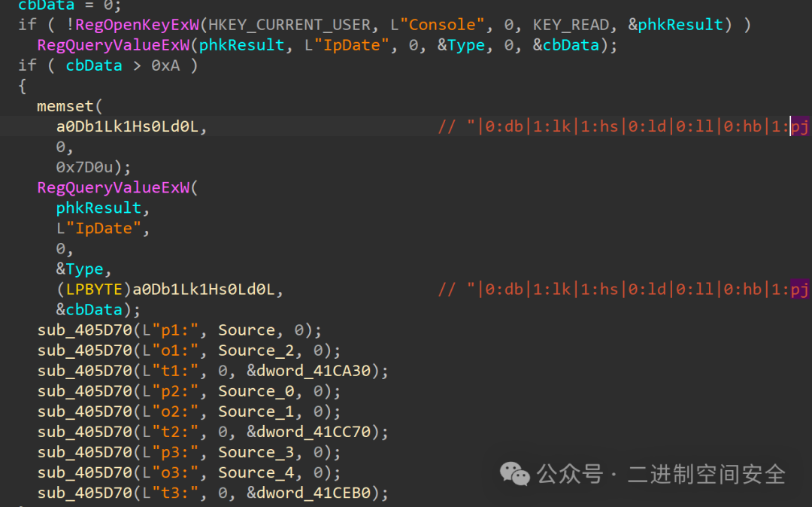Click the RegOpenKeyExW function name
The width and height of the screenshot is (812, 507).
[x=137, y=25]
